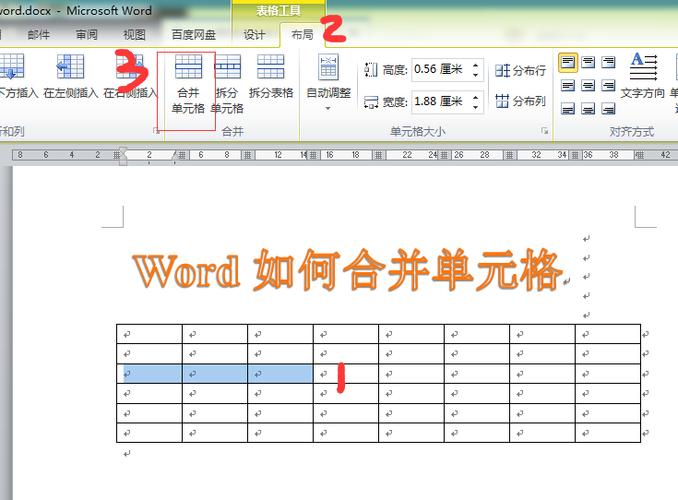This screenshot has width=678, height=500.
Task: Open the Baidu Netdisk (百度网盘) tab
Action: [194, 35]
